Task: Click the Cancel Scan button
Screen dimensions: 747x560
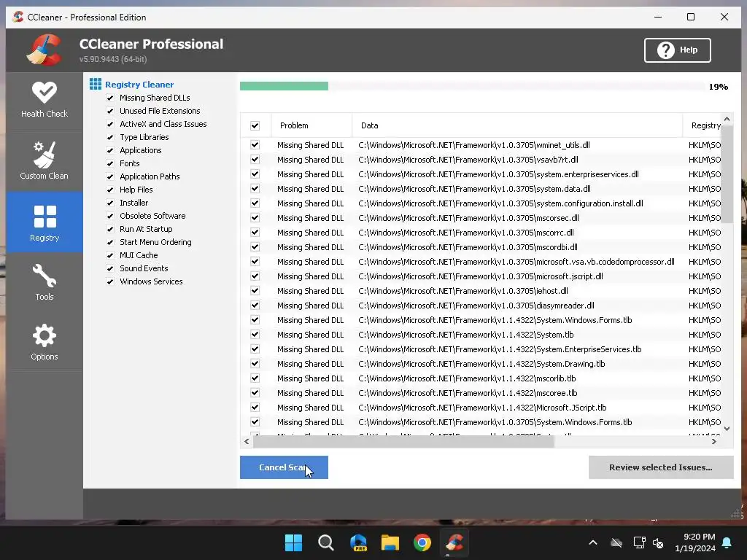Action: [x=284, y=467]
